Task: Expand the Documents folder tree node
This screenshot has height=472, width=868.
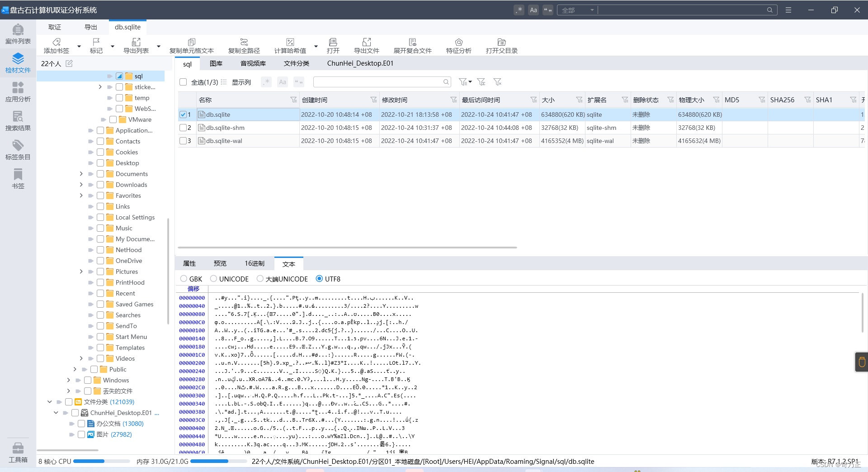Action: tap(81, 174)
